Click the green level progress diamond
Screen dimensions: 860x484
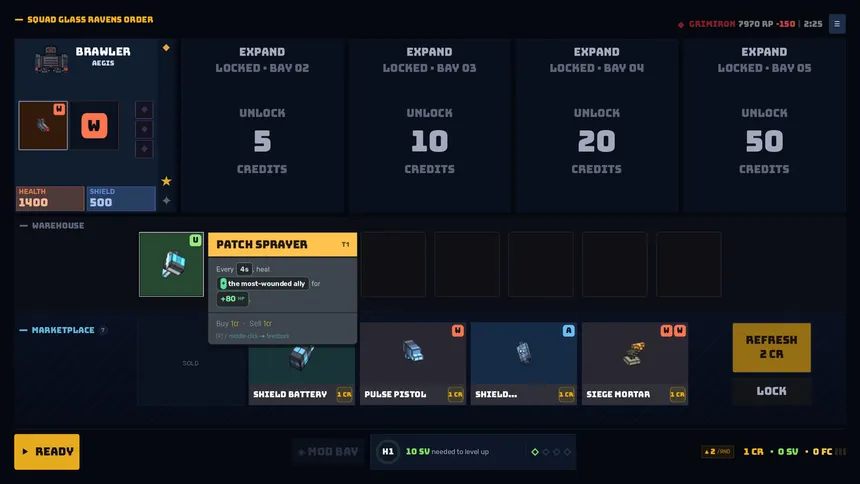(x=535, y=452)
